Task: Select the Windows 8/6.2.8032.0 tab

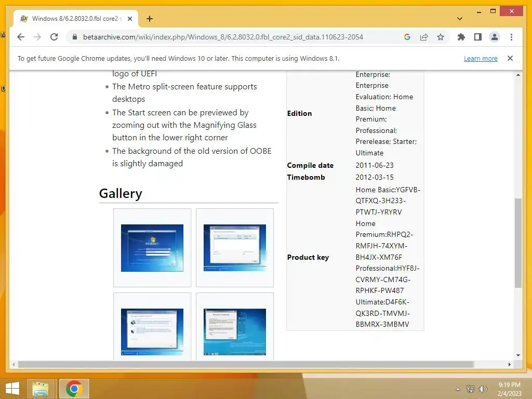Action: [76, 19]
